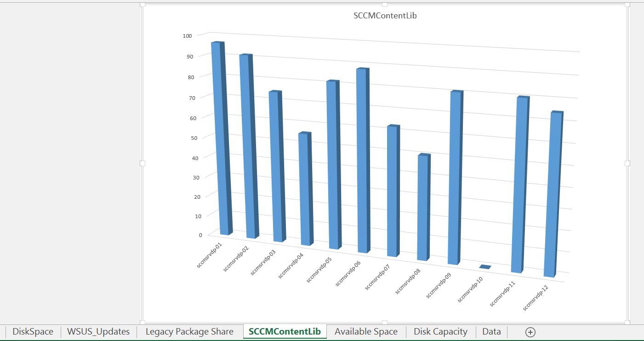Select the SCCMContentLib chart title

coord(385,16)
